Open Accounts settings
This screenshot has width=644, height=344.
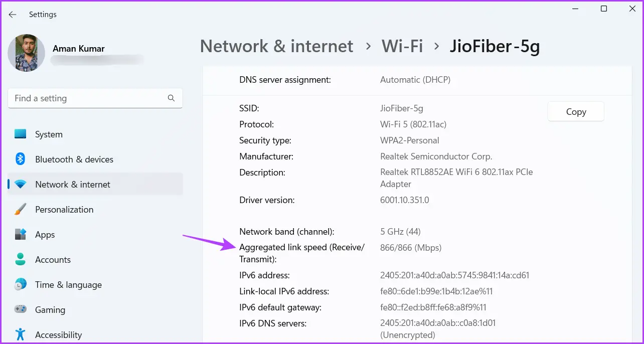(x=95, y=260)
